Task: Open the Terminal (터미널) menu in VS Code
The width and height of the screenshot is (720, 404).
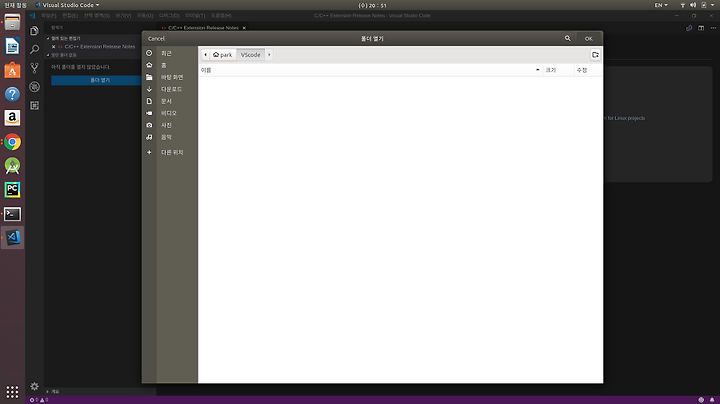Action: pos(195,16)
